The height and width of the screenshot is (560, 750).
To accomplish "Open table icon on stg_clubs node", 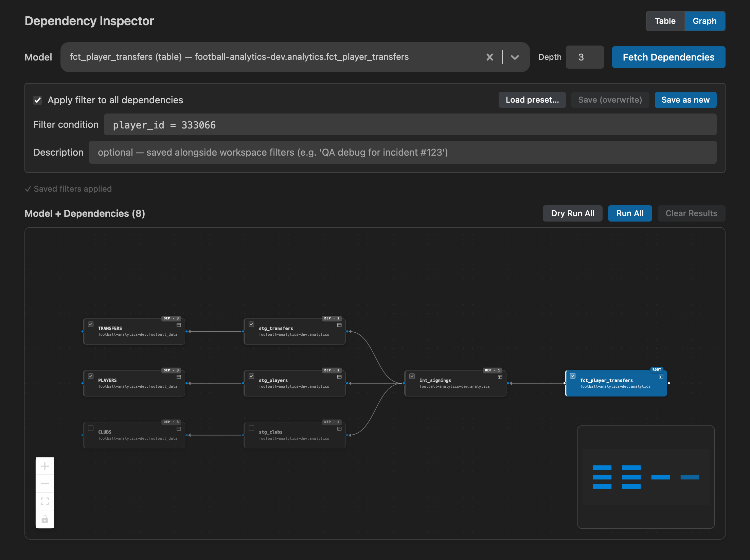I will pyautogui.click(x=339, y=429).
